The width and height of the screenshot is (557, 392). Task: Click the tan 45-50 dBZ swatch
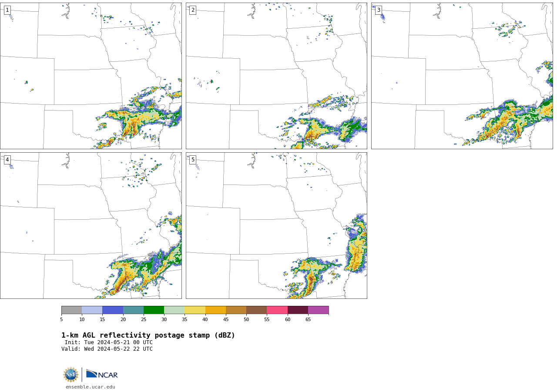[236, 310]
